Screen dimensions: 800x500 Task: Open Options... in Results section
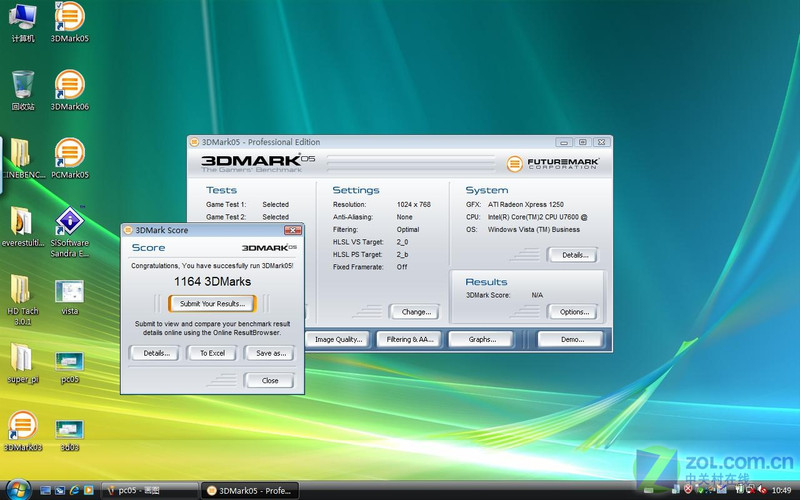572,312
